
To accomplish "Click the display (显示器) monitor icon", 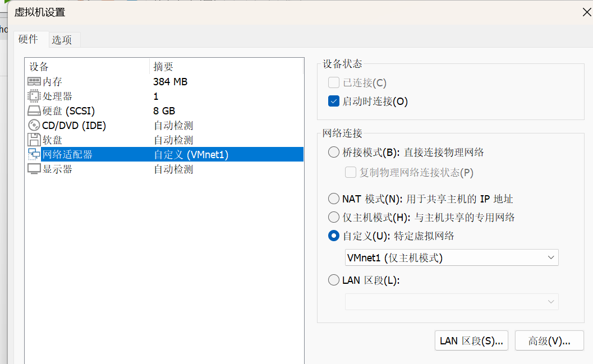I will pyautogui.click(x=34, y=169).
